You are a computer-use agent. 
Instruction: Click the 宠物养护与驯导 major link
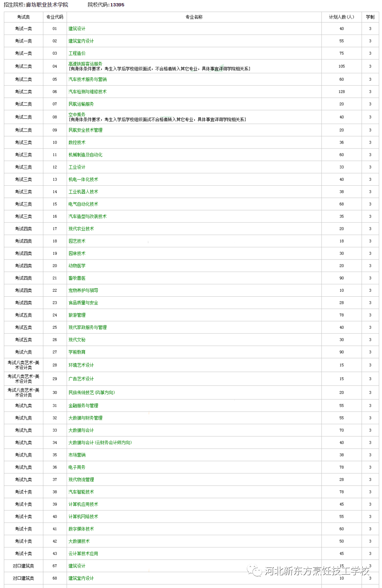83,290
